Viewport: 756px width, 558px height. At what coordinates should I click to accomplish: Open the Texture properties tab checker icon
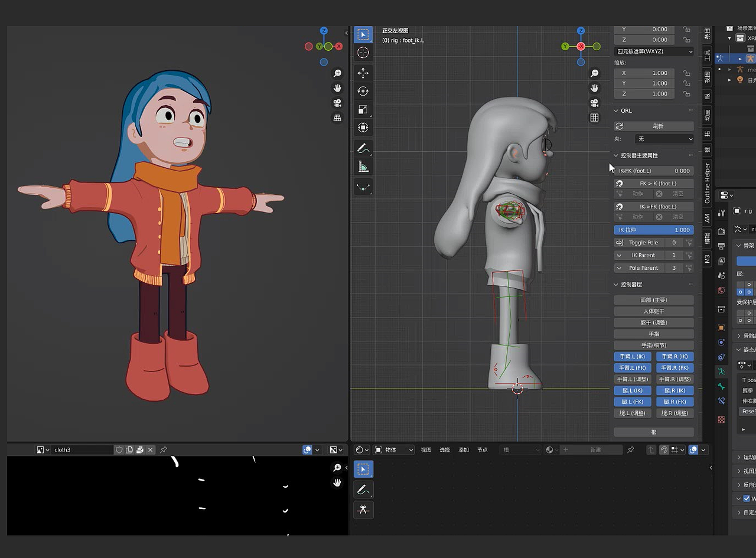point(721,420)
